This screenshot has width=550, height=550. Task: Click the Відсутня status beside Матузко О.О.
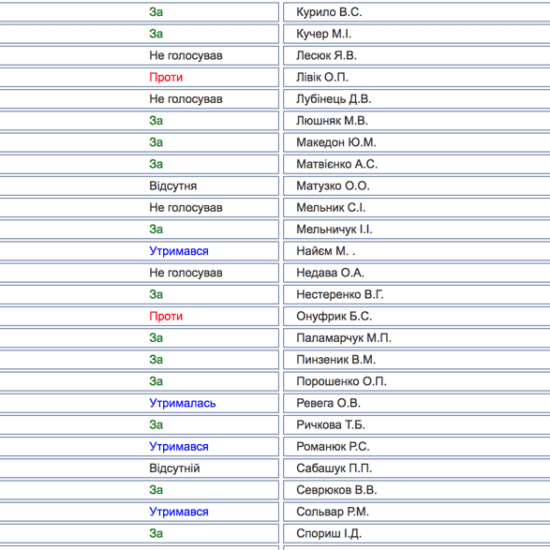point(173,186)
